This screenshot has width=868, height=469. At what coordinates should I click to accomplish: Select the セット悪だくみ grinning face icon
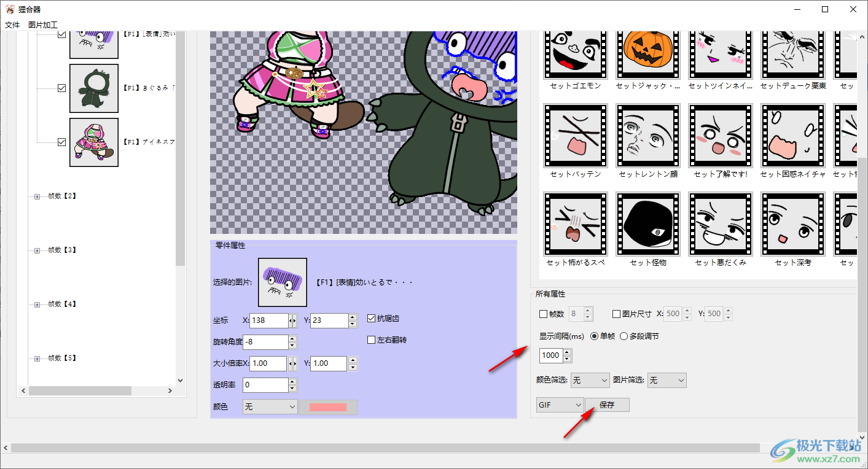(x=721, y=224)
